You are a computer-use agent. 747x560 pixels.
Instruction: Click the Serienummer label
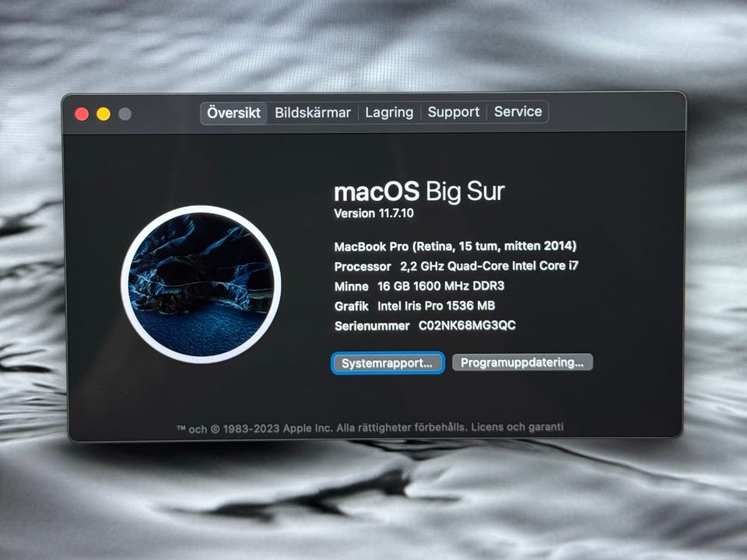pos(372,326)
